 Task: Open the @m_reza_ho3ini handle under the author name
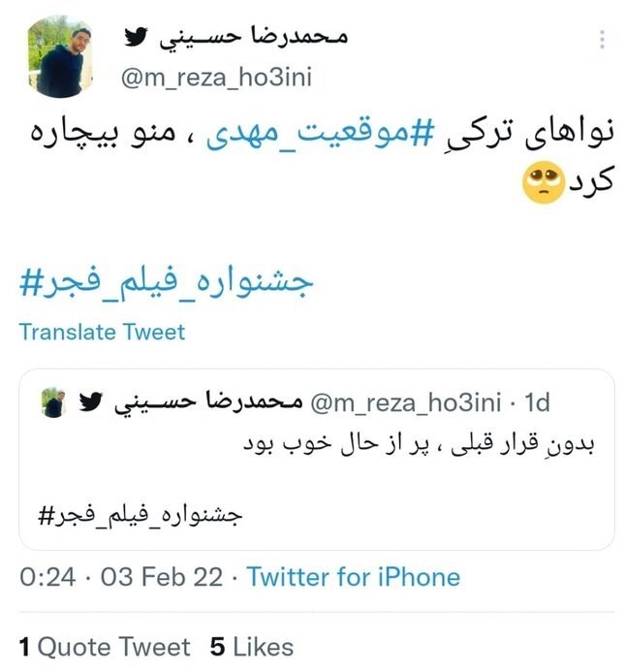[216, 78]
